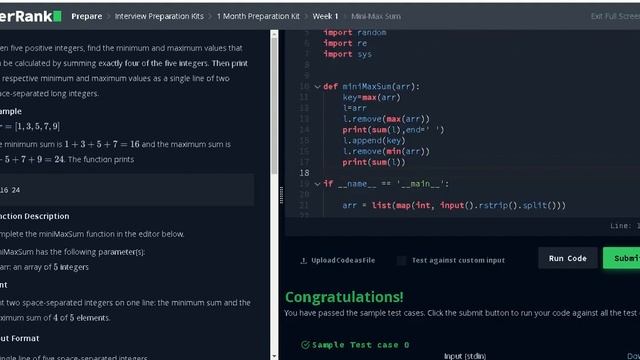Click the scrollbar down arrow in problem panel
Viewport: 640px width, 360px height.
[x=274, y=356]
